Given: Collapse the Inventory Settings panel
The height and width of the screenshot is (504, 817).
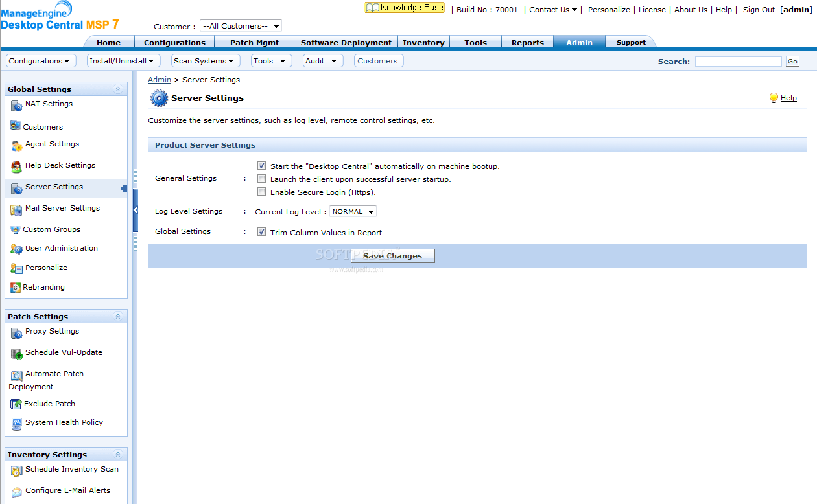Looking at the screenshot, I should tap(117, 455).
